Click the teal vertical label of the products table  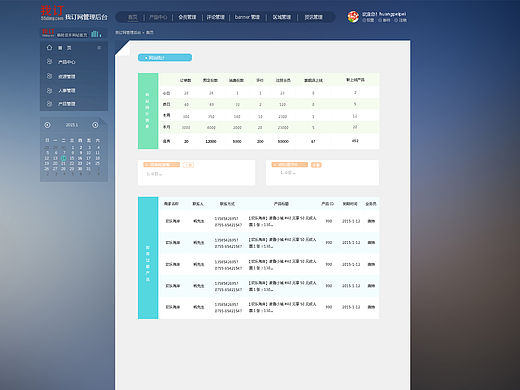(148, 258)
